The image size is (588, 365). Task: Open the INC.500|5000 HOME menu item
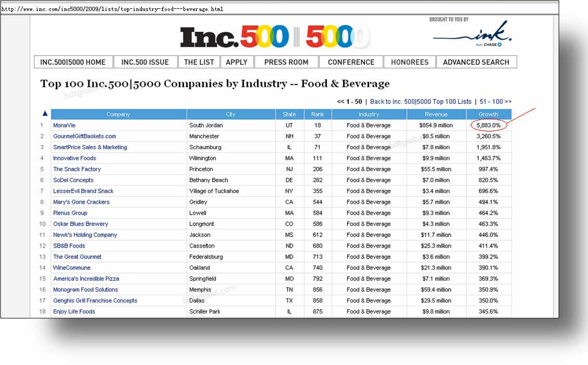point(73,62)
